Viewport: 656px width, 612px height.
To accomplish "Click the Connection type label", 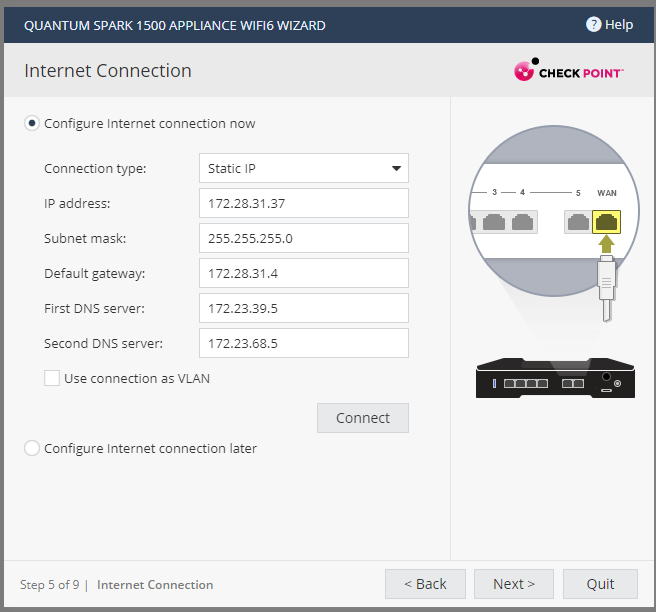I will (x=95, y=169).
